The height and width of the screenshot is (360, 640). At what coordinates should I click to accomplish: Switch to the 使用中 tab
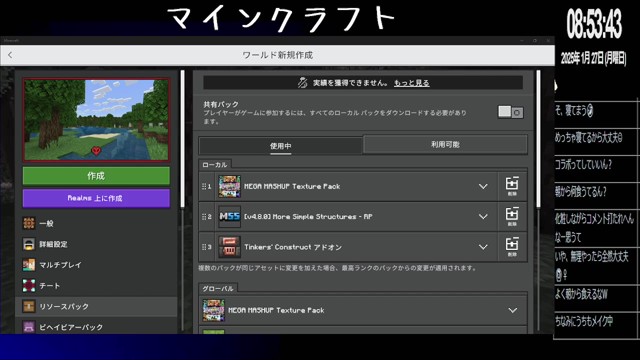point(280,146)
